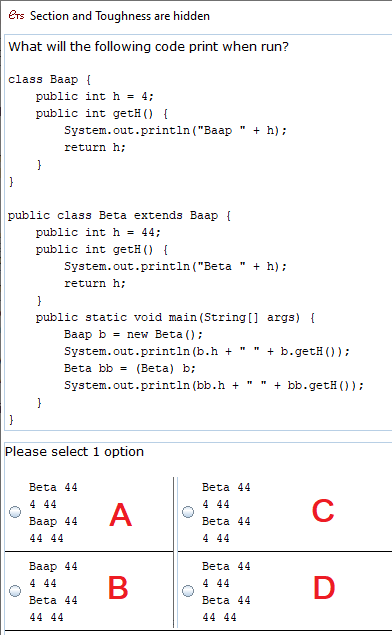Click the question text about code print
The image size is (392, 635).
coord(149,47)
